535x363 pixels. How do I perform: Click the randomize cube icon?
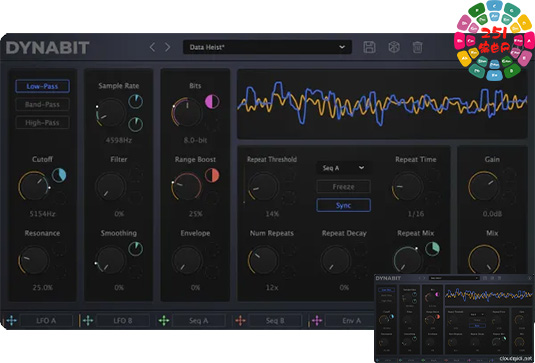point(394,47)
